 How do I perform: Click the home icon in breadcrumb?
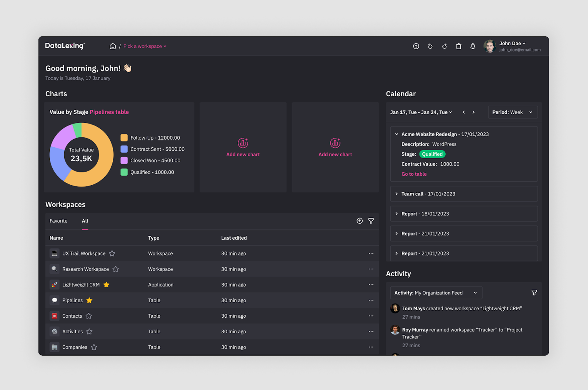click(112, 46)
